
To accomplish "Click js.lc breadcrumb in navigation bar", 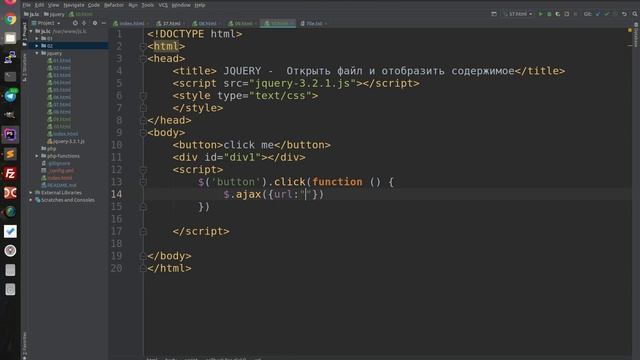I will click(x=31, y=14).
